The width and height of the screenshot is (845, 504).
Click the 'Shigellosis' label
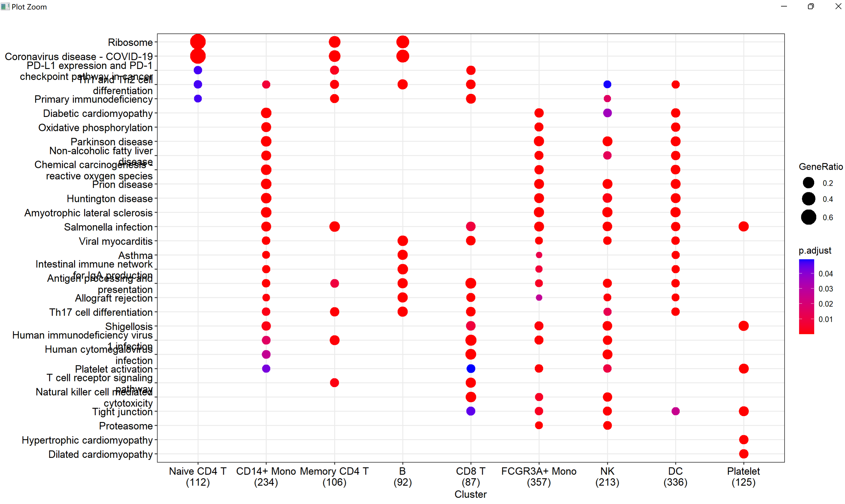[129, 326]
